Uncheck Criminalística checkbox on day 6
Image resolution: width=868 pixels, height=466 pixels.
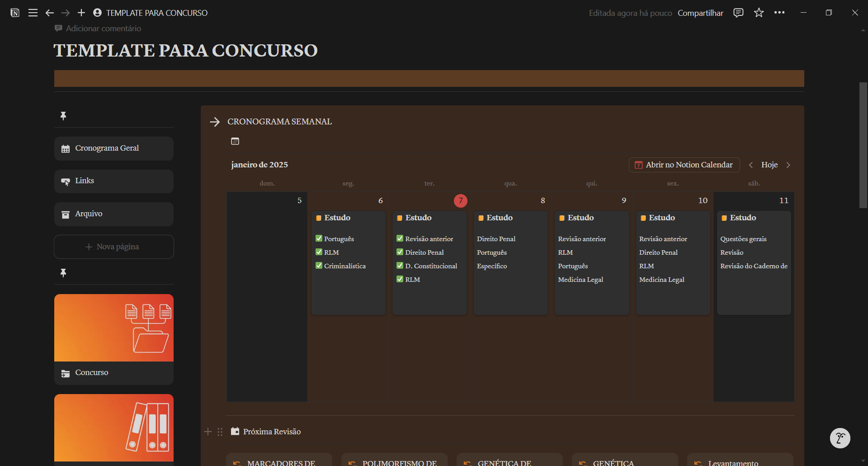tap(319, 266)
